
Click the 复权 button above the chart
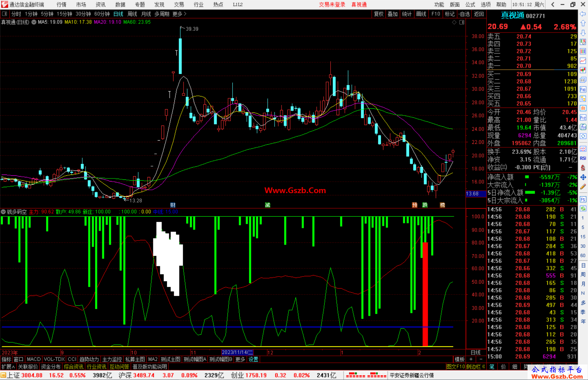[x=379, y=14]
